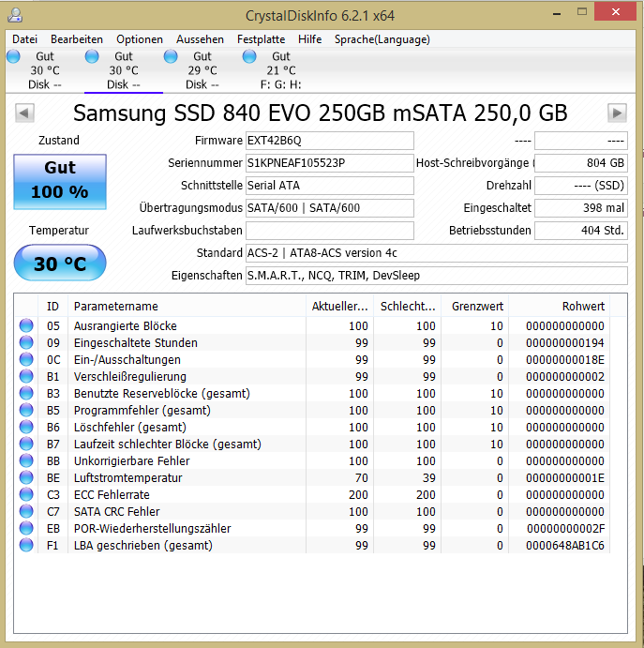The image size is (644, 648).
Task: Click the 30 °C temperature button
Action: point(60,263)
